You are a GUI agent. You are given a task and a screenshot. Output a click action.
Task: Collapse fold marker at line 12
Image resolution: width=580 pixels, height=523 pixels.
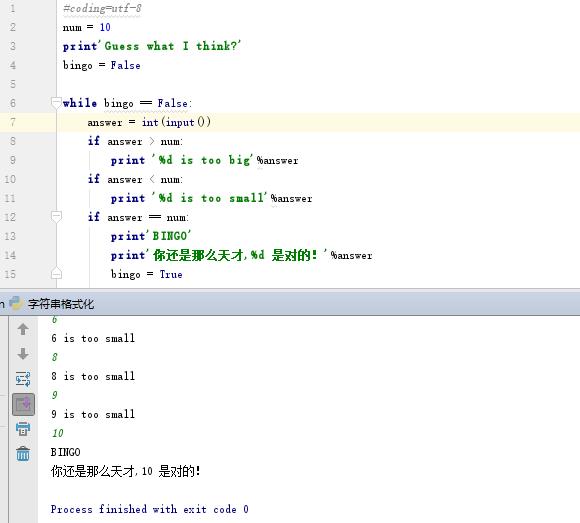[56, 217]
